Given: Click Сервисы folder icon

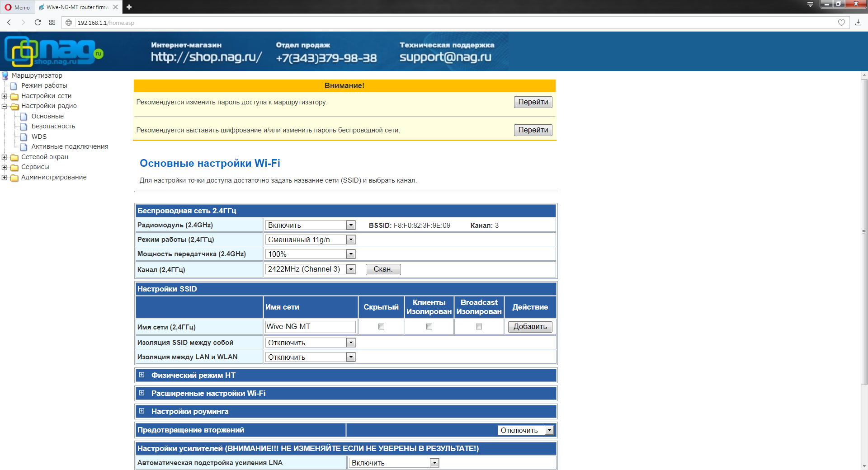Looking at the screenshot, I should point(14,167).
